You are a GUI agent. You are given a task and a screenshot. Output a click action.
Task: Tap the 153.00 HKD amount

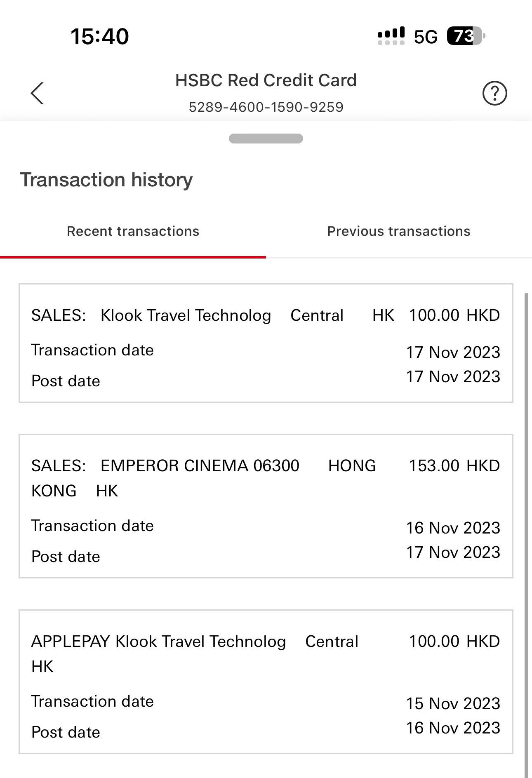pyautogui.click(x=454, y=466)
